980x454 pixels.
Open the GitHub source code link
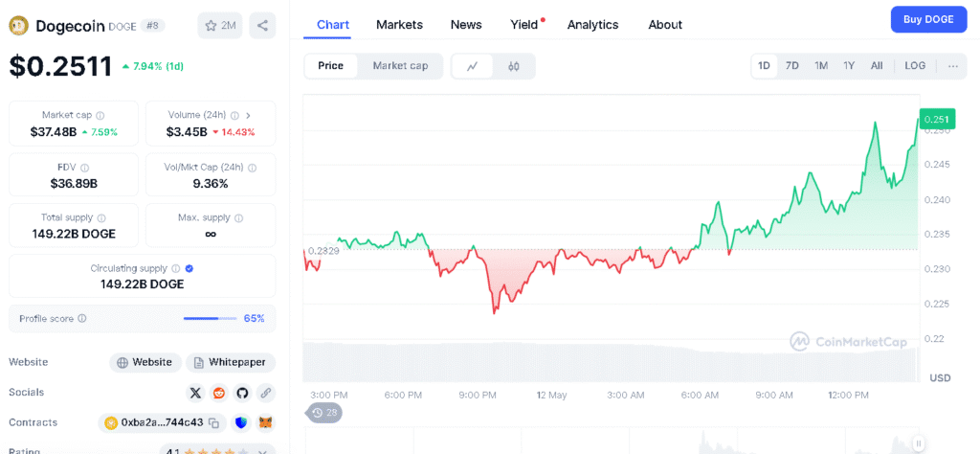coord(242,393)
